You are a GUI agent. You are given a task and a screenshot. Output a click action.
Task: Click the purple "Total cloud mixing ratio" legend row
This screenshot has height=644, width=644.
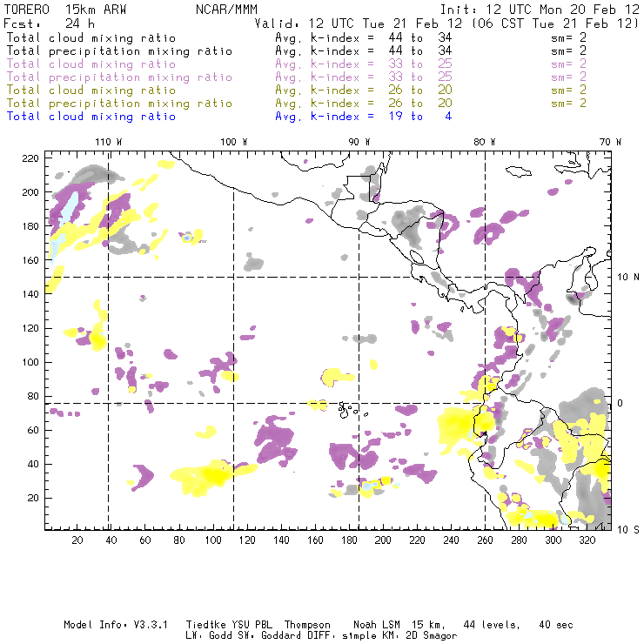coord(91,64)
